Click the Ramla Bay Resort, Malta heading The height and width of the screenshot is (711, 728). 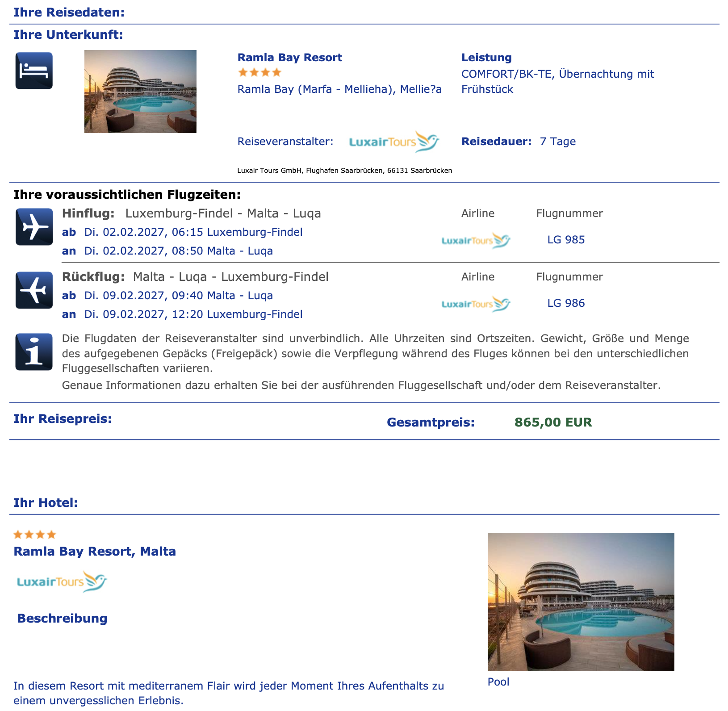point(95,552)
